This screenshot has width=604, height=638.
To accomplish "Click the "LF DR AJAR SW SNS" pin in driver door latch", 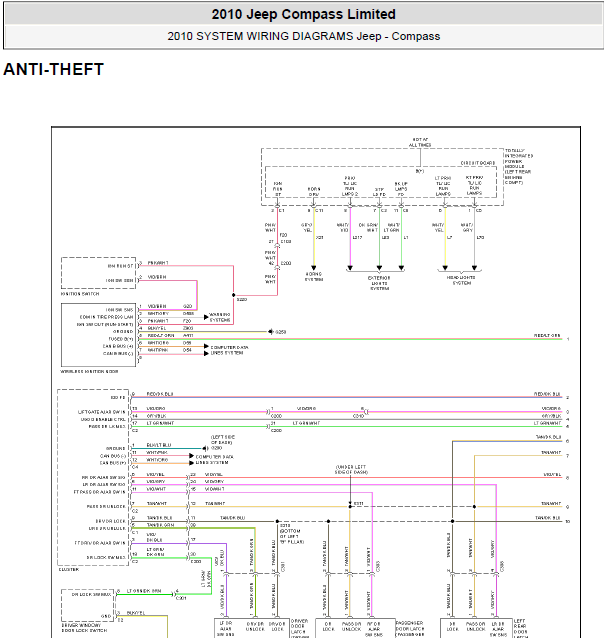I will [x=225, y=629].
